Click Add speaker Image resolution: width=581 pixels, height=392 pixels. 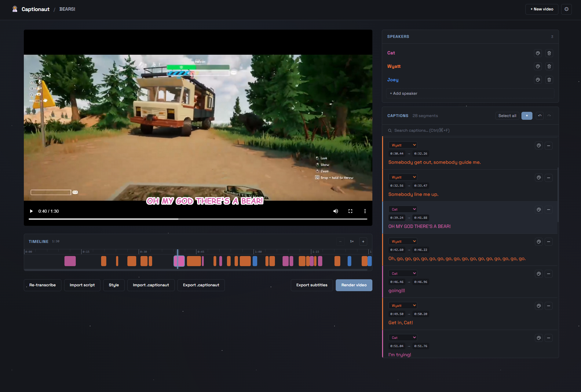470,93
